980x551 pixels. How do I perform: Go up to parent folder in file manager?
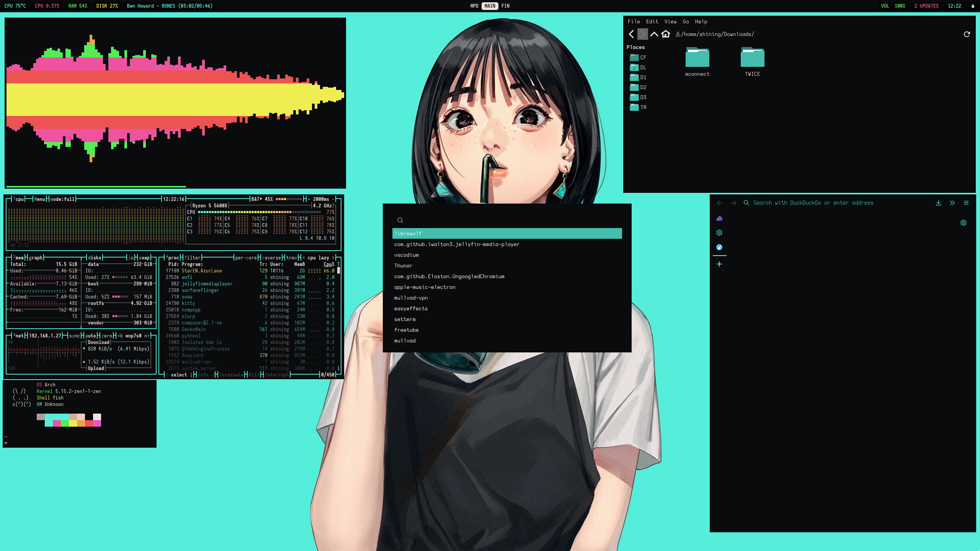[x=654, y=34]
